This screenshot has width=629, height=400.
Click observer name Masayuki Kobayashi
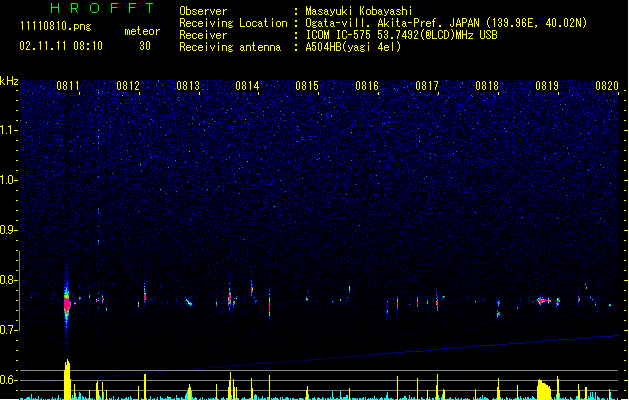(359, 11)
